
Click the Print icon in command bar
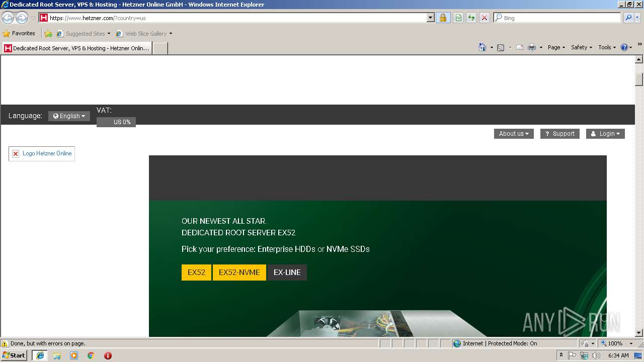click(532, 47)
